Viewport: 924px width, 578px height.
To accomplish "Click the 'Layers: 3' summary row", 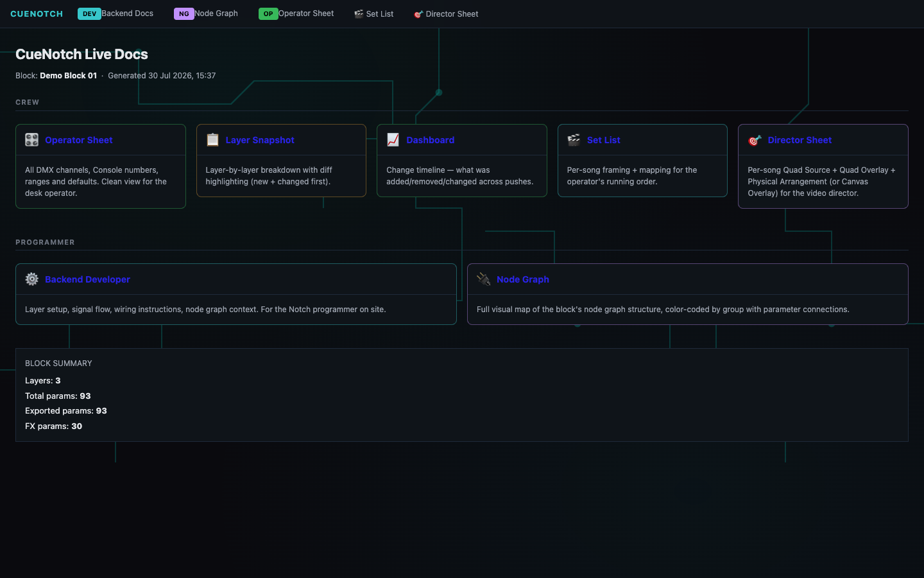I will tap(43, 381).
